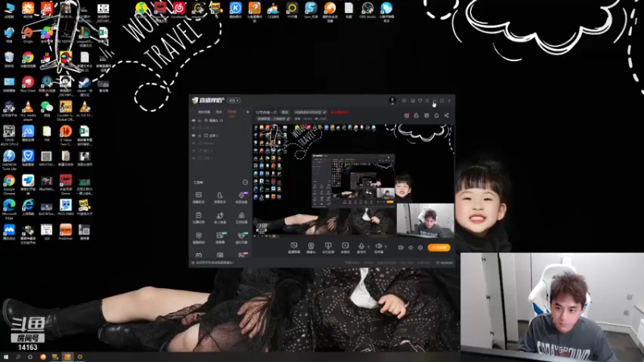The height and width of the screenshot is (362, 644).
Task: Toggle lock on the 全屏 1 source
Action: tap(200, 135)
